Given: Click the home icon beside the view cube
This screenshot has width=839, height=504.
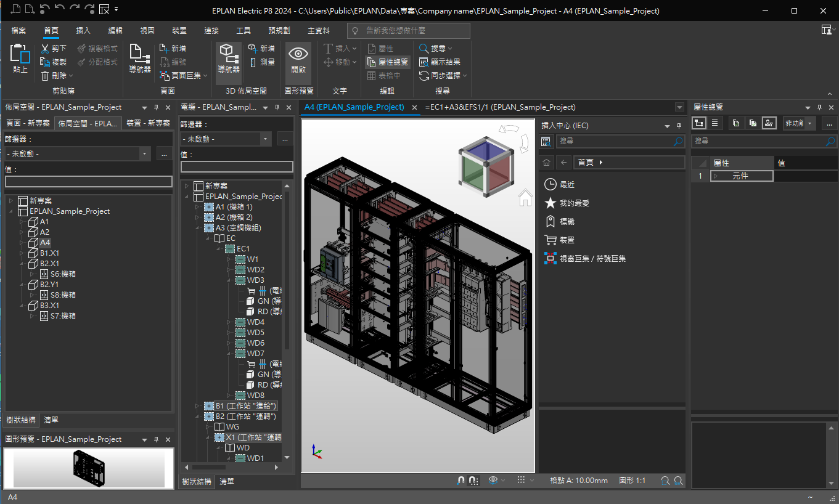Looking at the screenshot, I should point(525,197).
